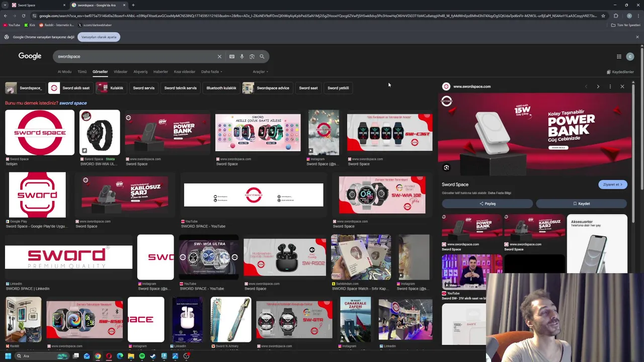Open the Google account avatar
Viewport: 644px width, 362px height.
[x=630, y=56]
